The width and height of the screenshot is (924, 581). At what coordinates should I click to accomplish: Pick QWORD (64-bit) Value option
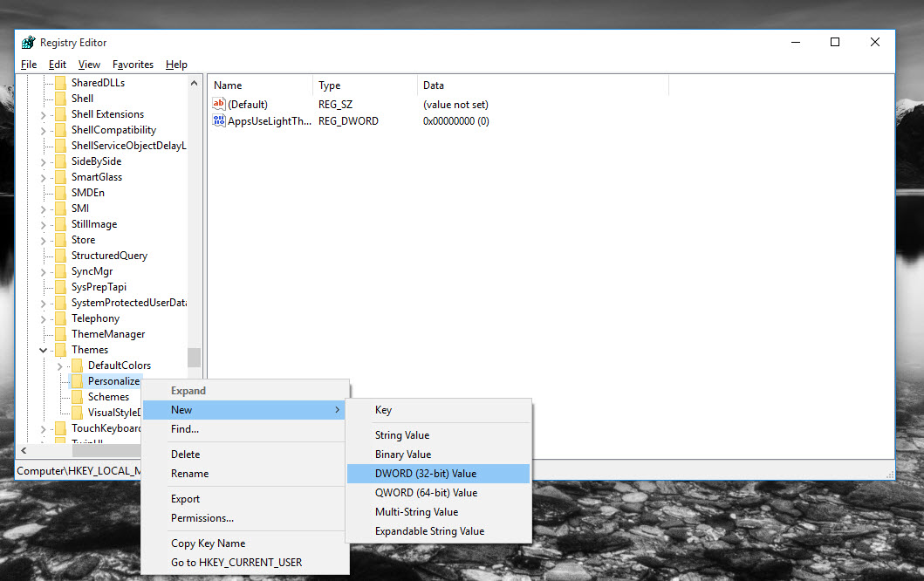[x=438, y=493]
